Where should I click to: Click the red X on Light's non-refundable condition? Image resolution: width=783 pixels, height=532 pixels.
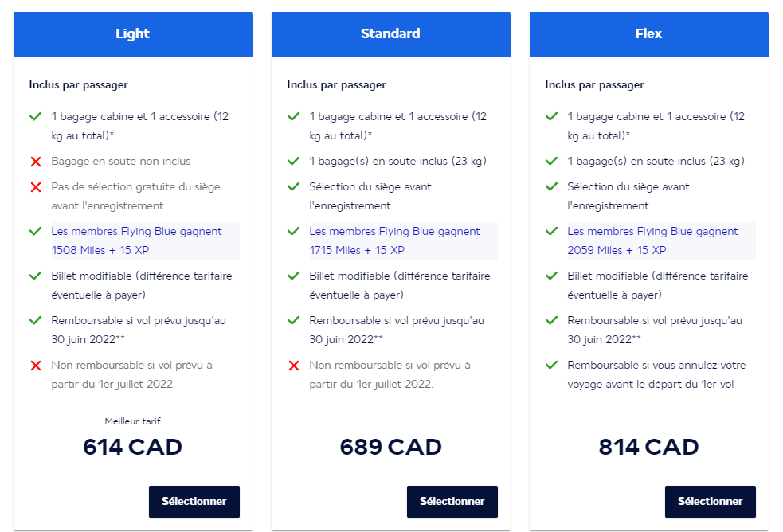(x=35, y=366)
